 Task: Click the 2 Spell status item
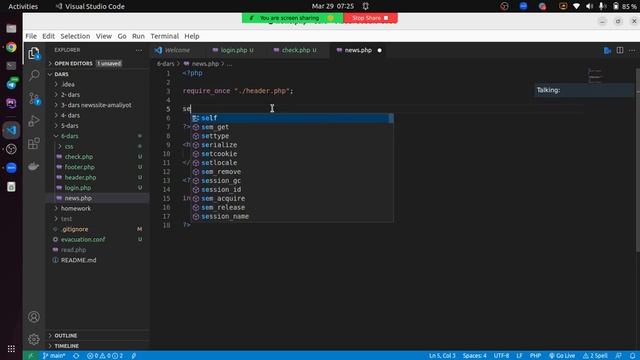(595, 356)
